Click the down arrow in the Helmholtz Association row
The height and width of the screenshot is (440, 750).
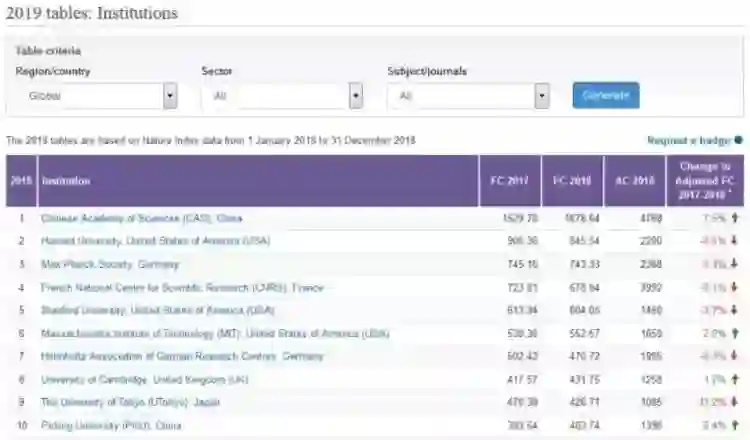click(x=735, y=356)
